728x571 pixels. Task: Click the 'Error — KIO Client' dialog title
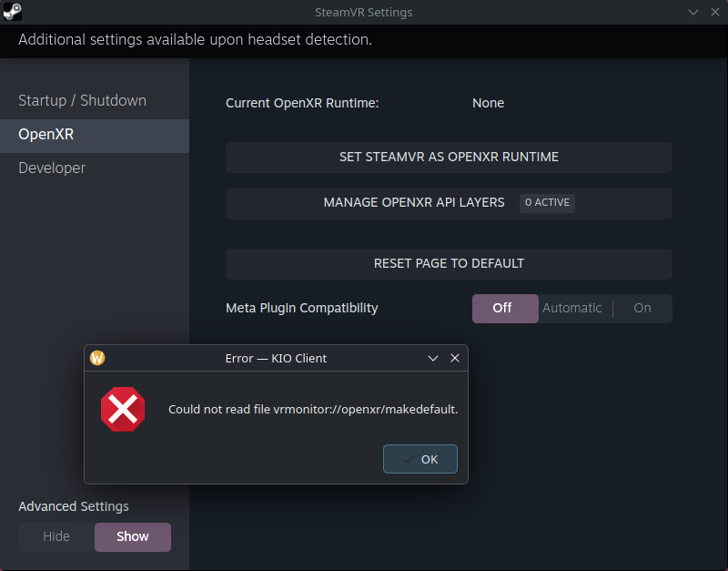(276, 358)
